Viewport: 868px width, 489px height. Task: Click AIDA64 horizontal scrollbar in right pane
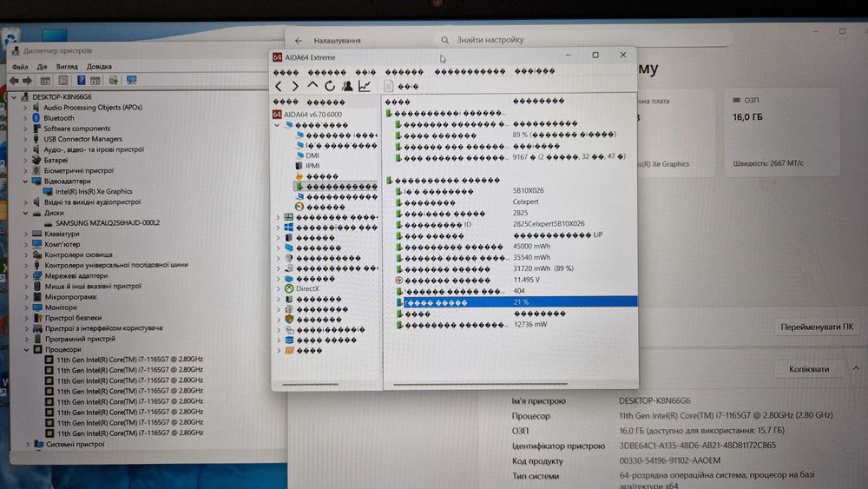point(480,384)
